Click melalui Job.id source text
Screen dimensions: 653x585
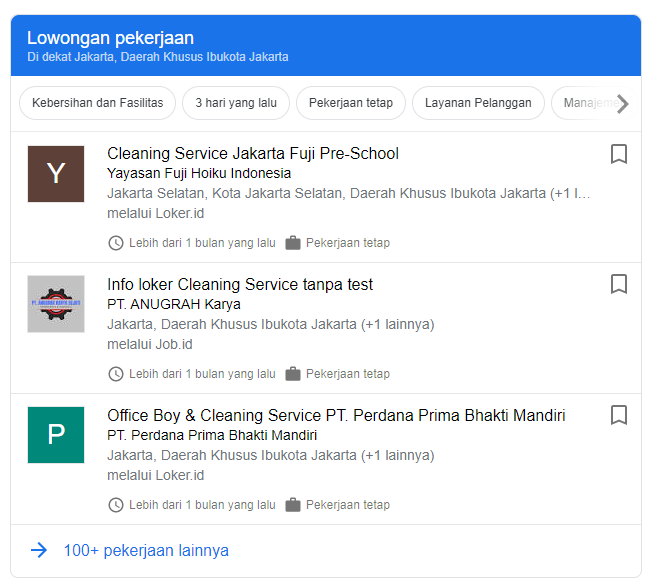tap(150, 344)
